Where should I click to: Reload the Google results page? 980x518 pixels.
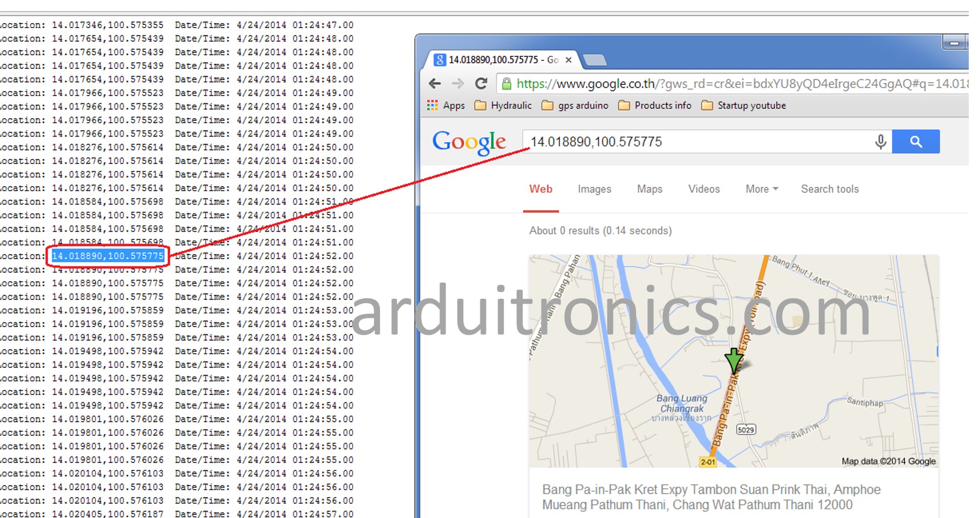point(481,83)
